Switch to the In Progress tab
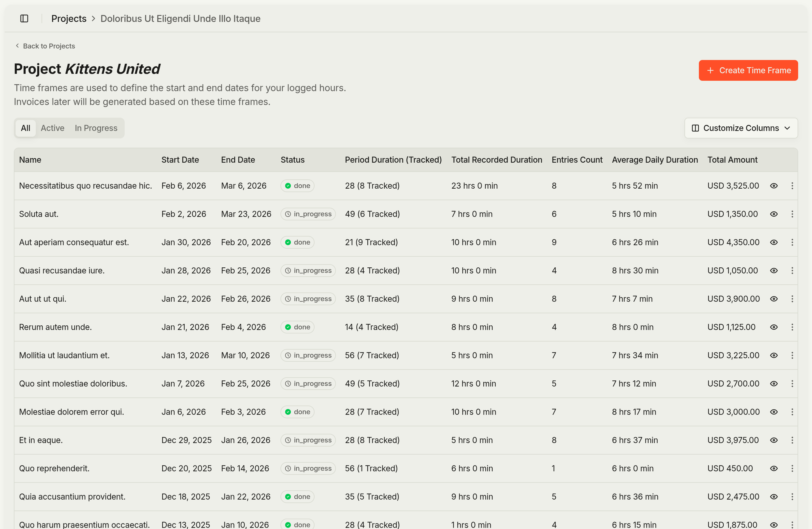 (x=96, y=128)
